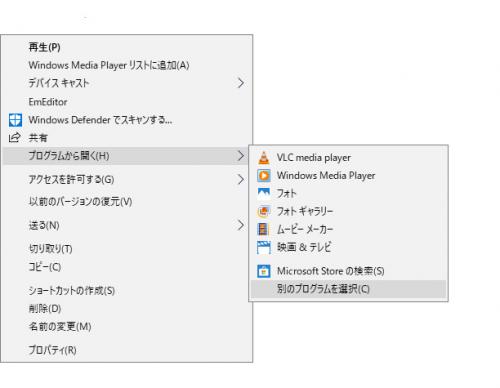Click the Windows Defender shield icon
This screenshot has height=388, width=500.
pos(15,120)
